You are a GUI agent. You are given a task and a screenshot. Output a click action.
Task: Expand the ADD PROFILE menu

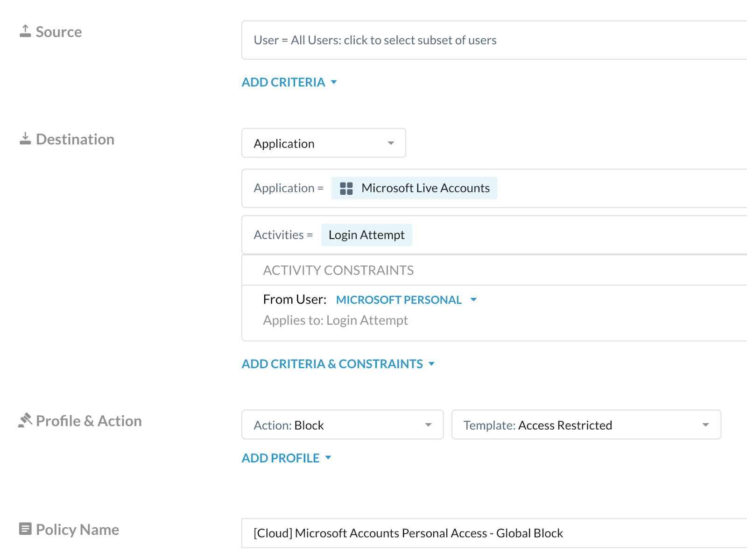pos(286,458)
